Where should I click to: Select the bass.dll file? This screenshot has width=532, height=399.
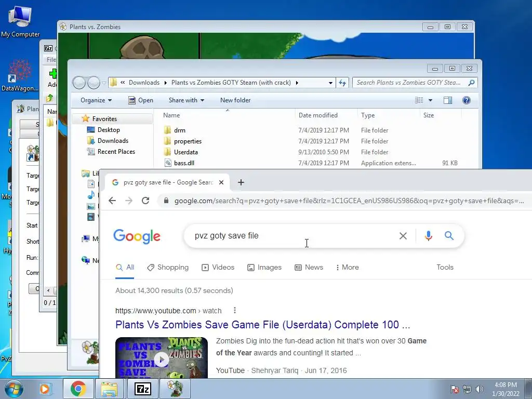(x=184, y=163)
